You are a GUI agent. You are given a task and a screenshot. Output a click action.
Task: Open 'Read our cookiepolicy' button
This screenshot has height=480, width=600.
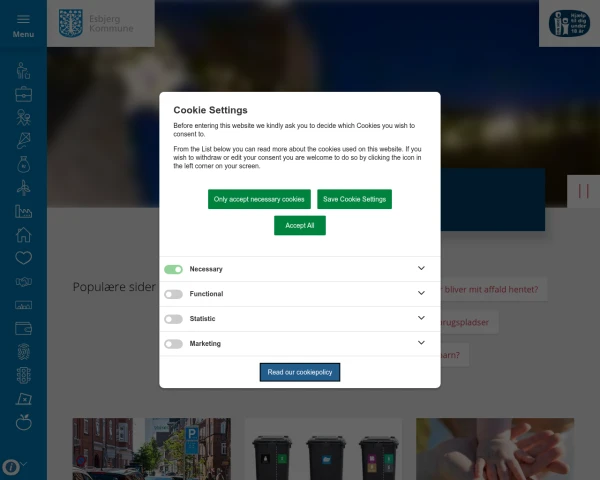coord(300,372)
